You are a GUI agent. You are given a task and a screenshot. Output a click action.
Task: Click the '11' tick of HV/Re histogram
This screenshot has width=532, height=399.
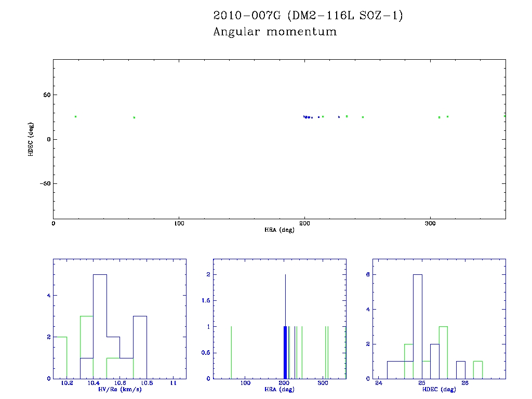(x=173, y=383)
